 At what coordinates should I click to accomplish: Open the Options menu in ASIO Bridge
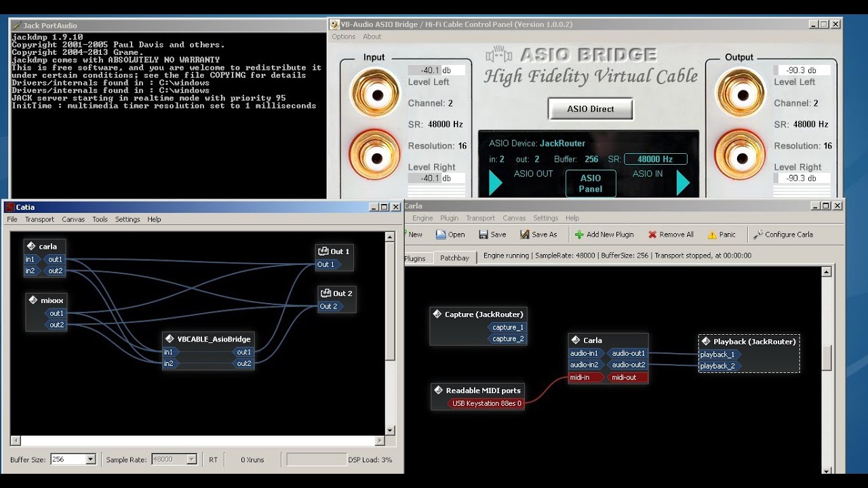[x=343, y=37]
